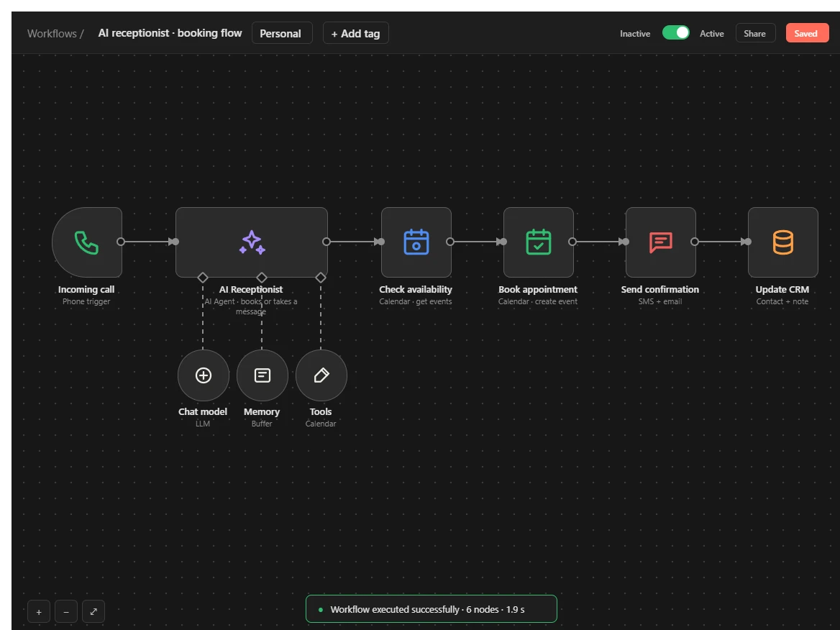840x630 pixels.
Task: Click the AI Receptionist output connector
Action: 327,242
